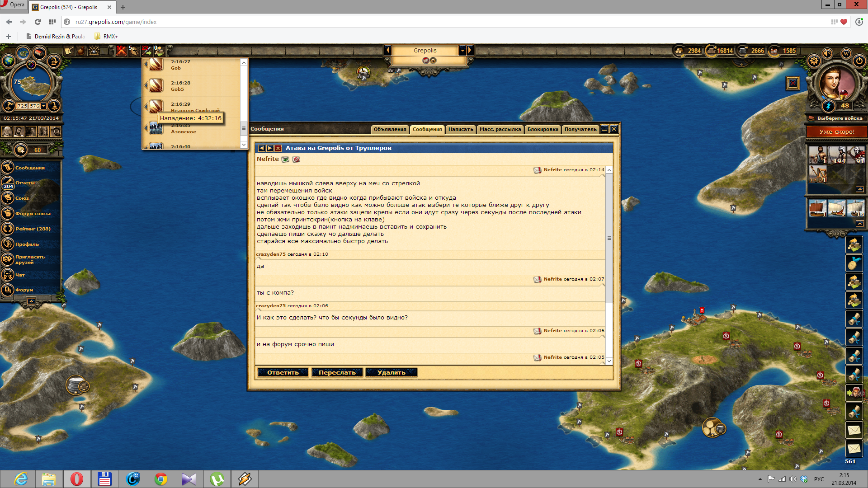Toggle the game sound mute icon
The image size is (868, 488).
pyautogui.click(x=827, y=53)
